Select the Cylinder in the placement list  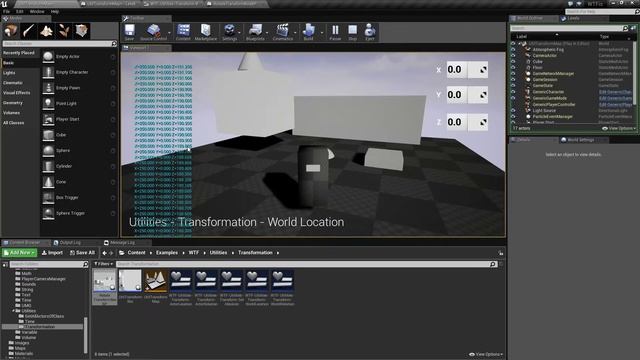pos(79,166)
